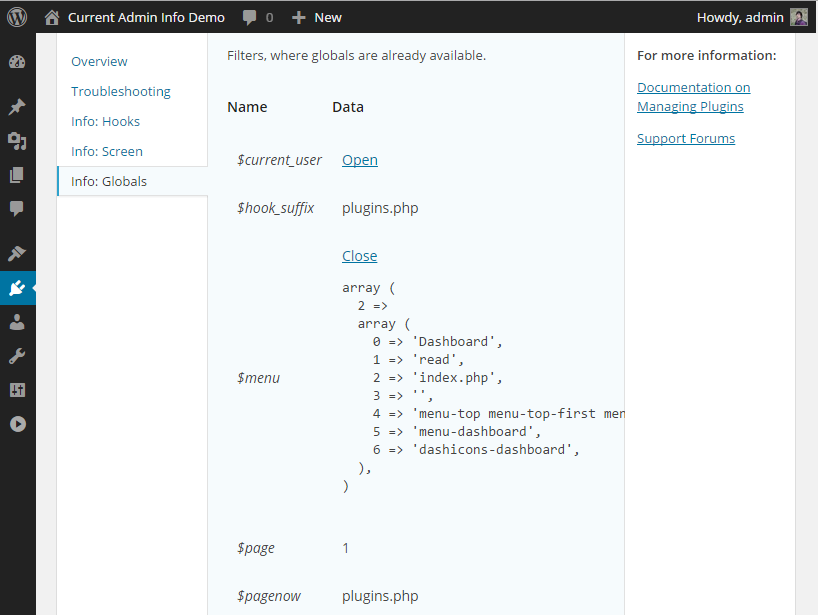
Task: Expand the $current_user data with Open
Action: click(x=360, y=160)
